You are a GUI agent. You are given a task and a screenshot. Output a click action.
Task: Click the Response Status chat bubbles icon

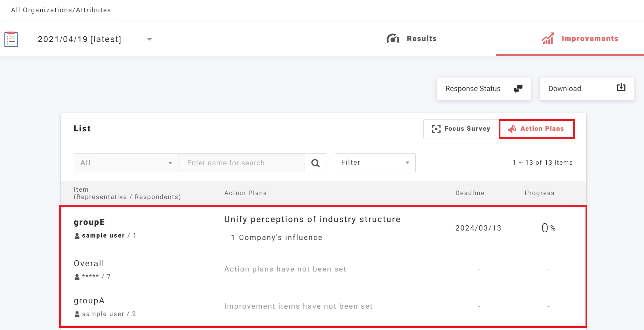[x=518, y=89]
